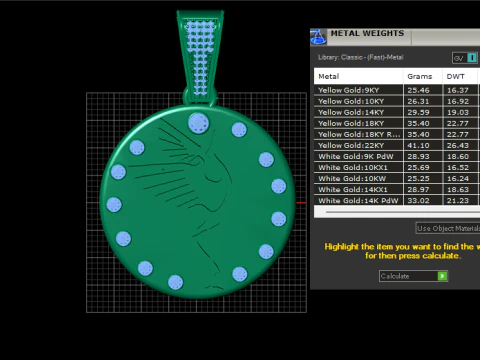Click the 21.23 DWT value
This screenshot has height=360, width=480.
(458, 200)
